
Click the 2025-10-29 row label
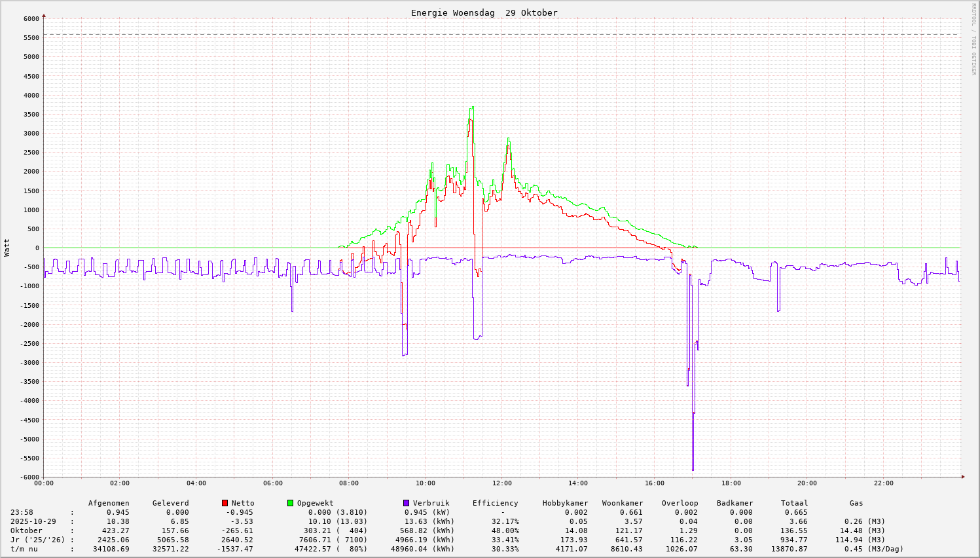coord(33,521)
